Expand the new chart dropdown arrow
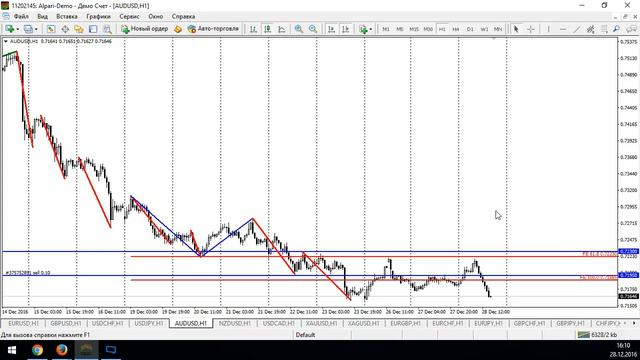The width and height of the screenshot is (640, 360). pyautogui.click(x=17, y=29)
